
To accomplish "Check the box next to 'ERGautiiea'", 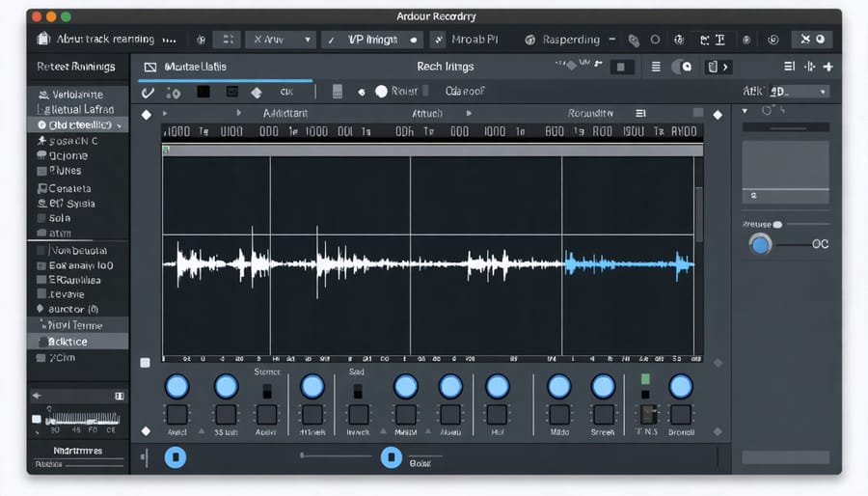I will coord(41,280).
